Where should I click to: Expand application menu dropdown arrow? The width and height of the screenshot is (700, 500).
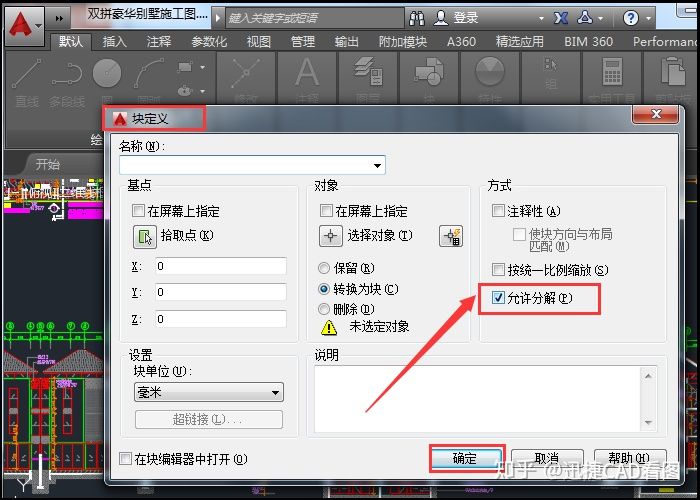(x=39, y=25)
